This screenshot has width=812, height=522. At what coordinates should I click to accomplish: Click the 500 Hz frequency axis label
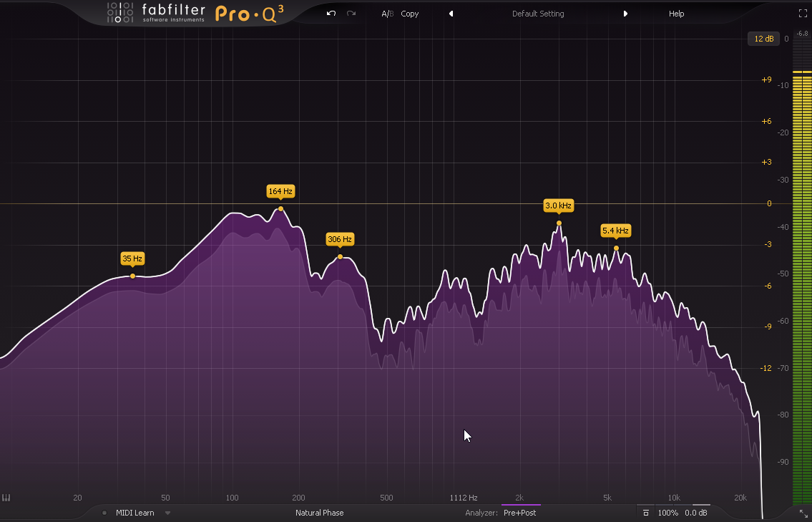pos(386,498)
